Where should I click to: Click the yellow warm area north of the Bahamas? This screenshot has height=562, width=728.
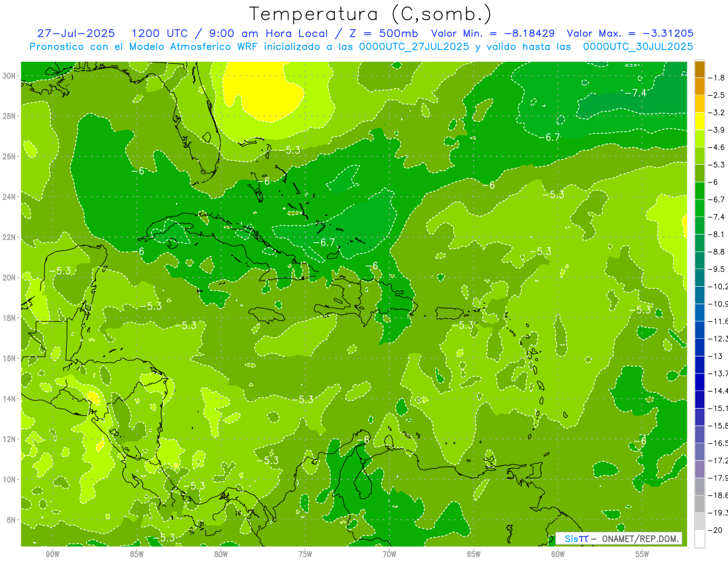pyautogui.click(x=264, y=91)
